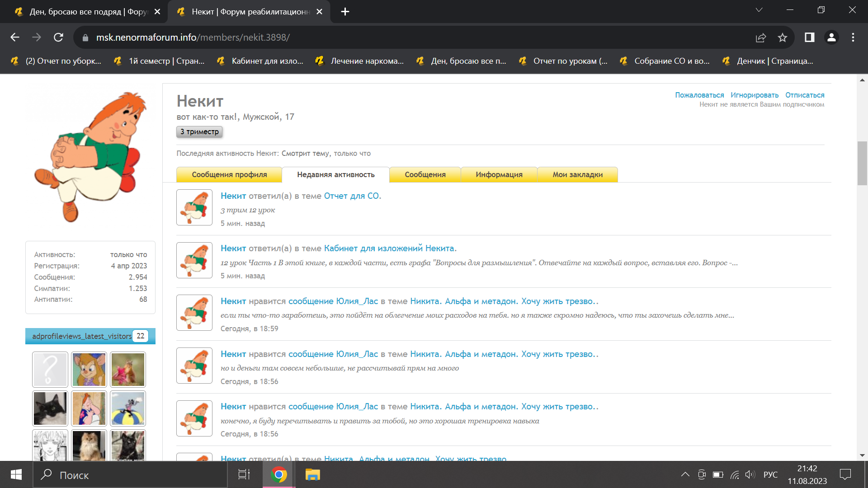868x488 pixels.
Task: Open the question-mark default visitor avatar
Action: [x=50, y=370]
